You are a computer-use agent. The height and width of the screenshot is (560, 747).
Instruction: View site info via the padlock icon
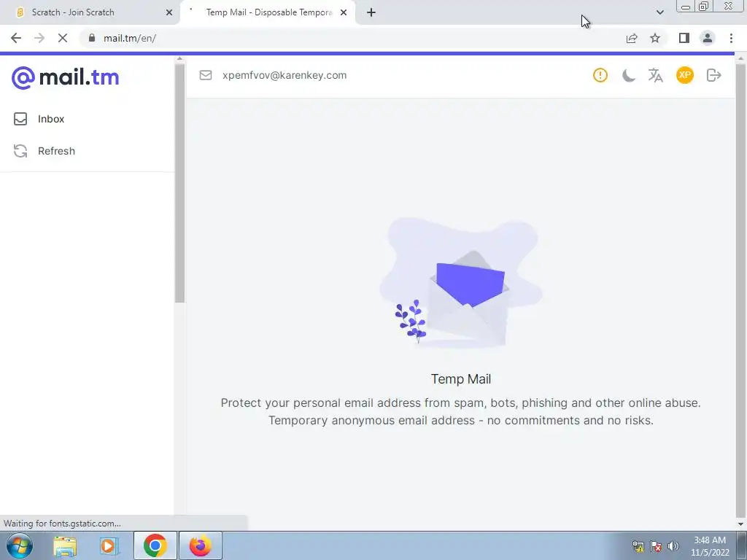[92, 38]
